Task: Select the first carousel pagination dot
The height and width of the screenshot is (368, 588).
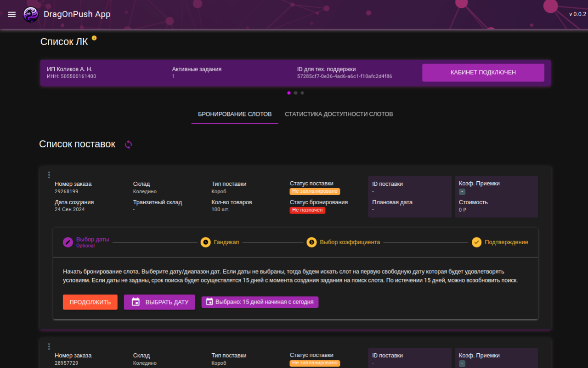Action: 289,93
